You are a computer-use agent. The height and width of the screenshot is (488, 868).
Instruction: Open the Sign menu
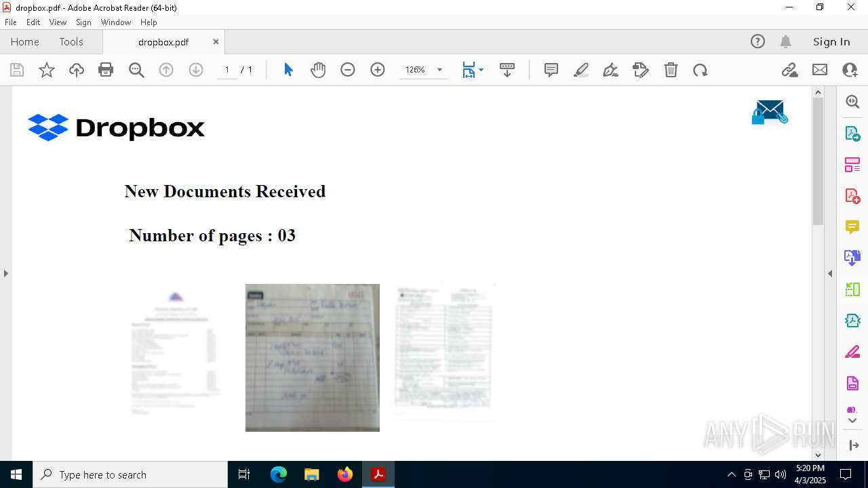pyautogui.click(x=83, y=22)
